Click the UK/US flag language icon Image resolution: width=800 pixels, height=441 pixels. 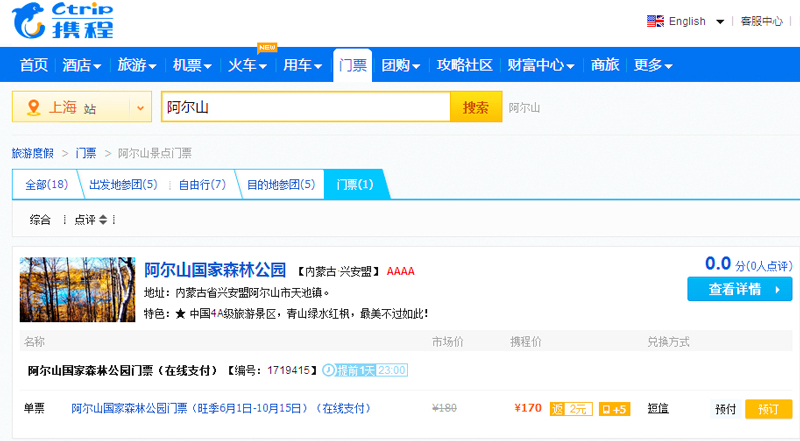click(655, 21)
